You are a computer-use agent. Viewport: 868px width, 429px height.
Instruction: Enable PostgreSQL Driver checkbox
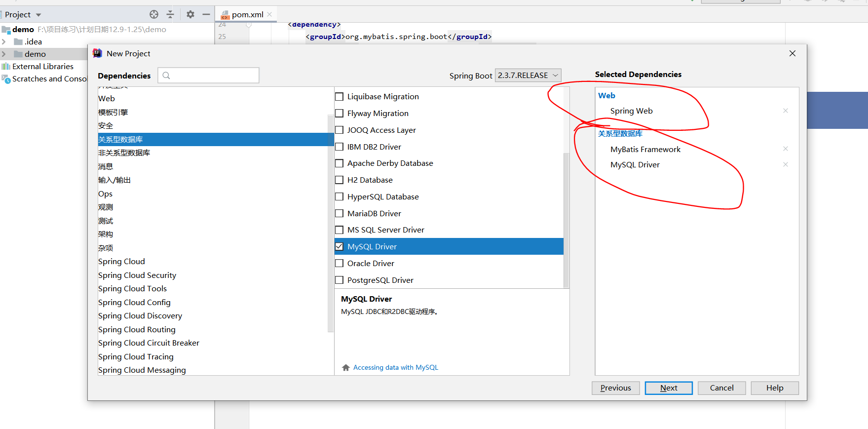tap(340, 280)
